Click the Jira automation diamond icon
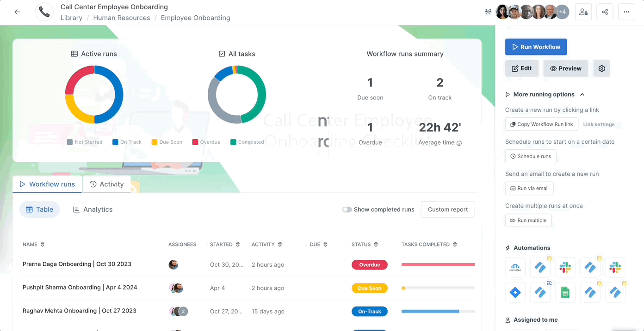 tap(515, 292)
